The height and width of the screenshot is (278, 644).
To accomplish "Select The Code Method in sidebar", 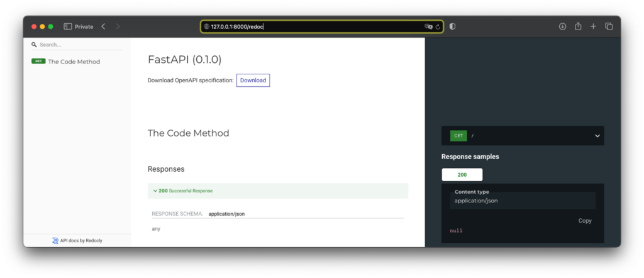I will [x=74, y=62].
